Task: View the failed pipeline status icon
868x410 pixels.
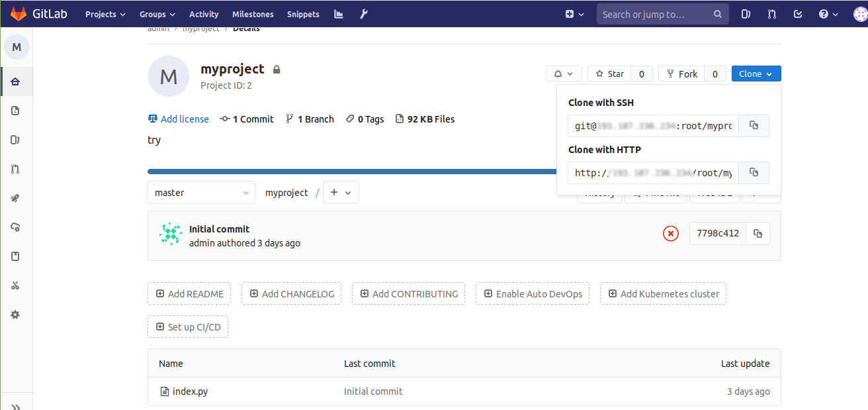Action: point(671,234)
